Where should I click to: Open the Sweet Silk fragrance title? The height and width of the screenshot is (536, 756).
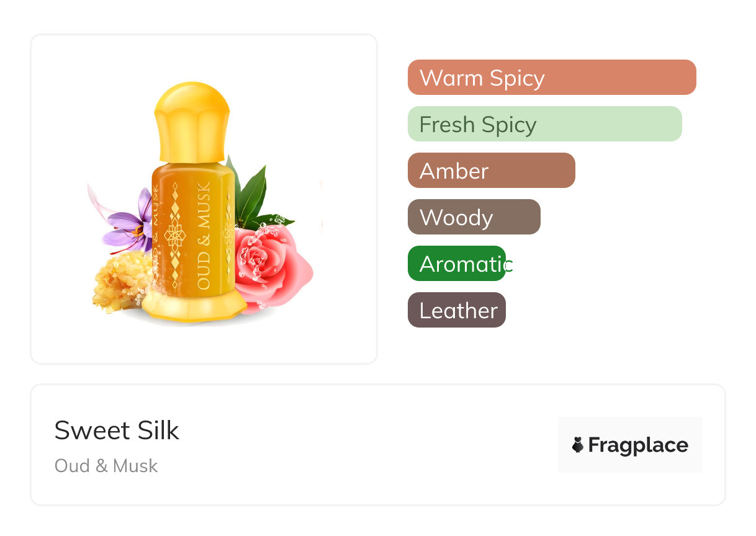click(x=117, y=431)
